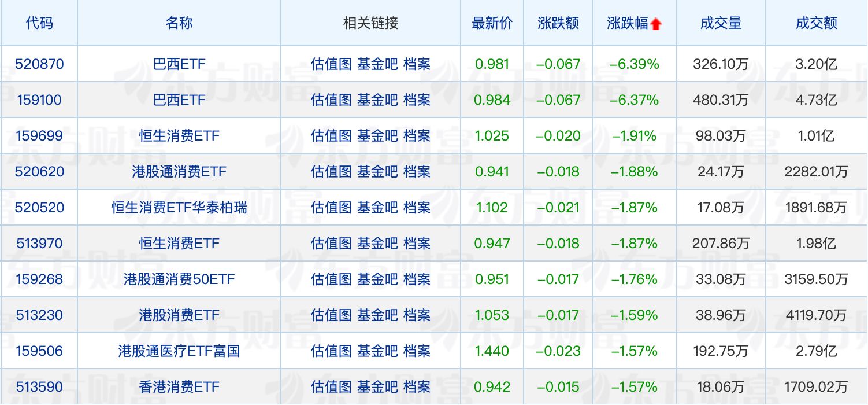Sort table by 最新价 column header

tap(492, 23)
